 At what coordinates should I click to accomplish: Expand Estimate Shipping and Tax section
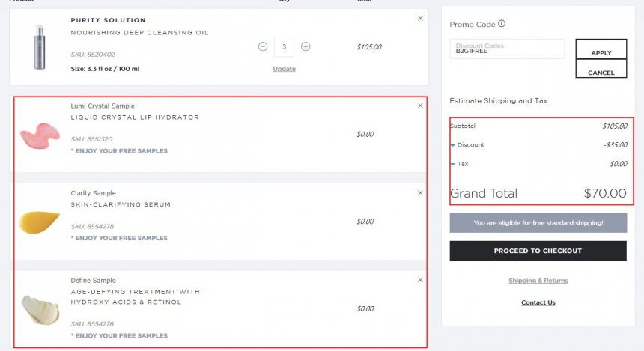click(x=498, y=100)
